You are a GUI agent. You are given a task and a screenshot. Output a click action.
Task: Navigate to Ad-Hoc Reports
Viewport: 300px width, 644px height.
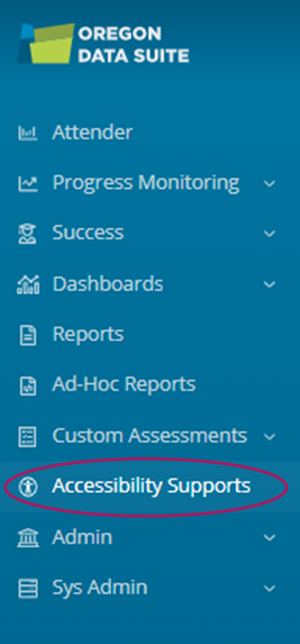[x=124, y=384]
